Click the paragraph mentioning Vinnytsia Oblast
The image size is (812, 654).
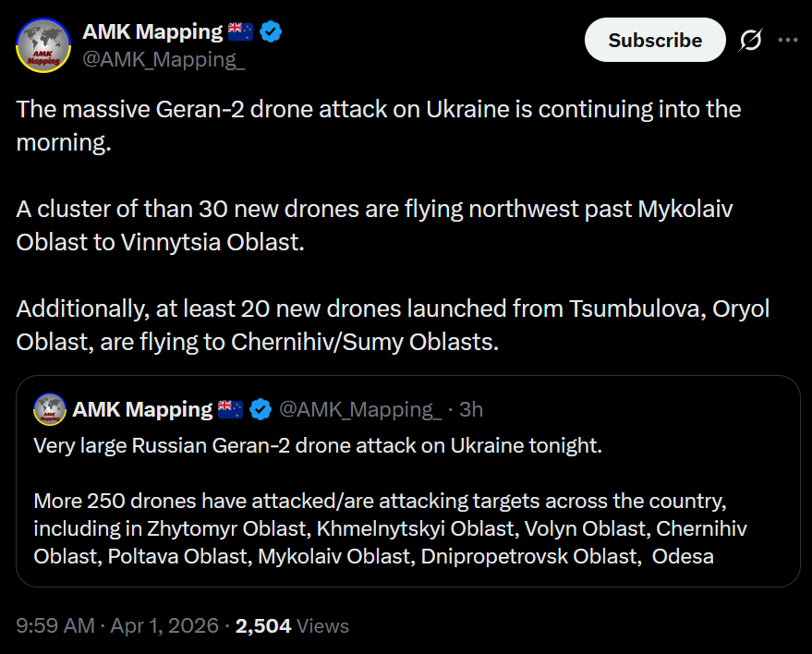[374, 224]
